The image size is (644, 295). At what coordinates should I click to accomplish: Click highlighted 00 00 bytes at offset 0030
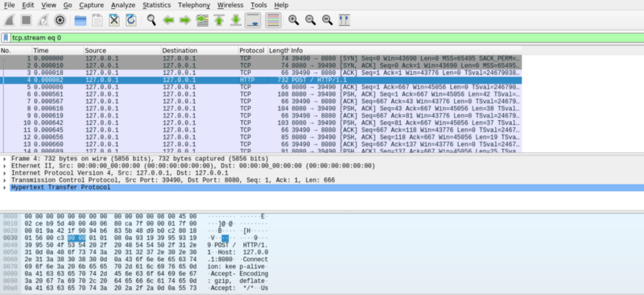tap(76, 238)
